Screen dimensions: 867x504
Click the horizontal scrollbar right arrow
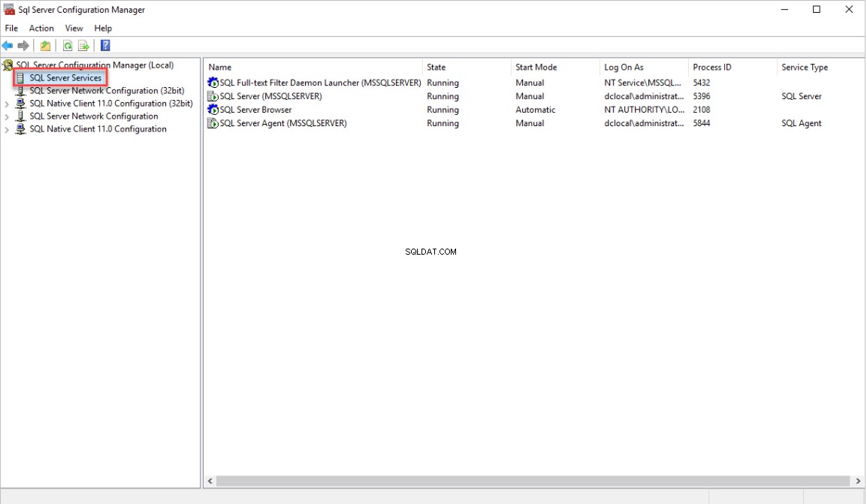857,481
